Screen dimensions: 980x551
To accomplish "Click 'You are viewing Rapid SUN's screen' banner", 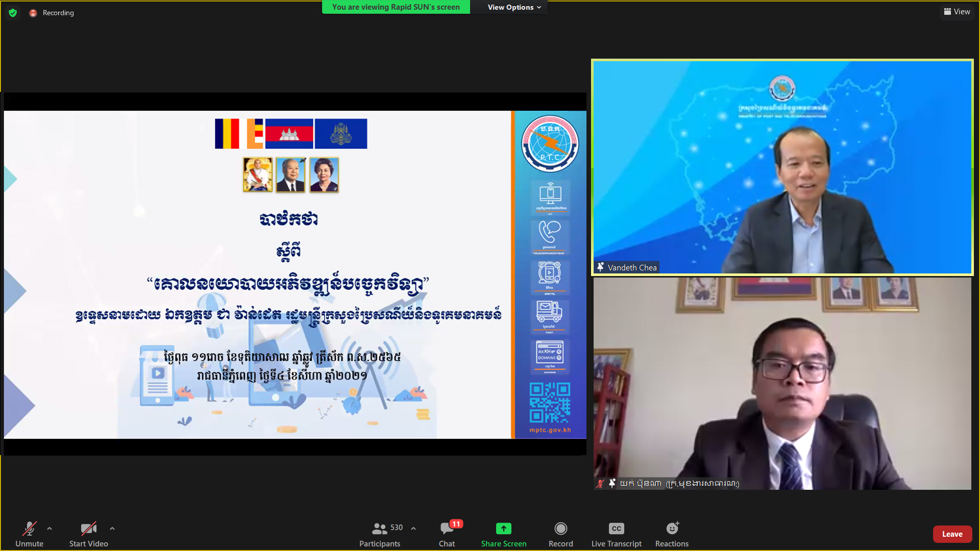I will click(x=396, y=7).
